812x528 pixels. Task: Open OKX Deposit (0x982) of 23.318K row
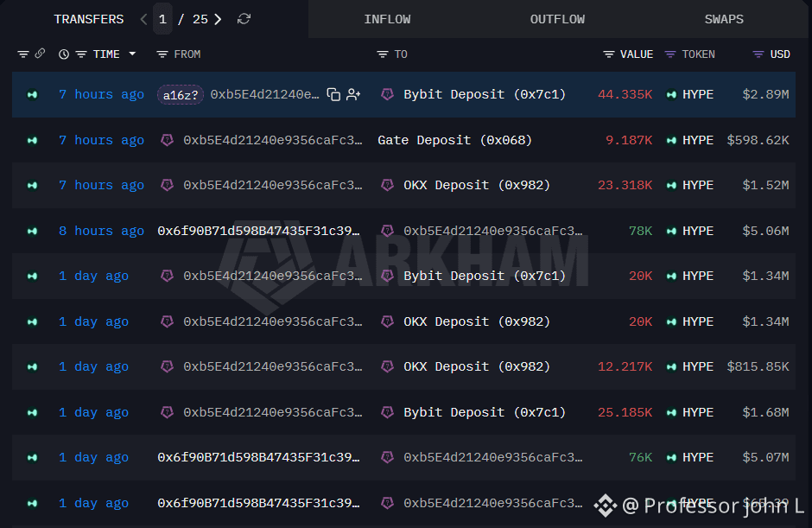point(477,185)
